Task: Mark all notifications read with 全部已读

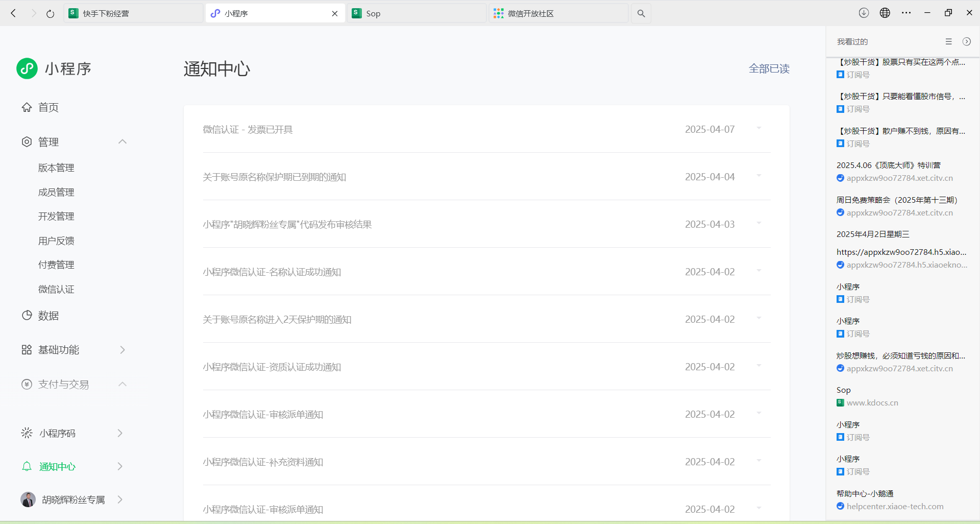Action: tap(769, 68)
